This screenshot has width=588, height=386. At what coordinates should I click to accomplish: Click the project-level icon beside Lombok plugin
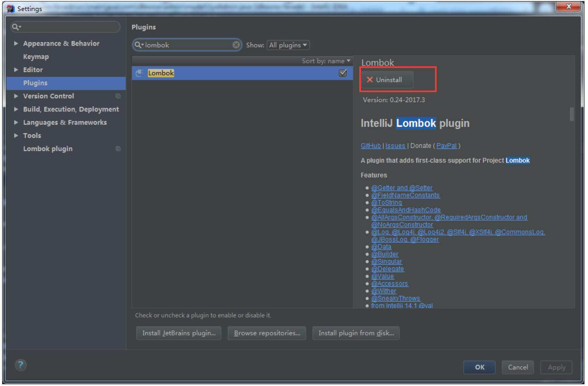click(x=118, y=149)
